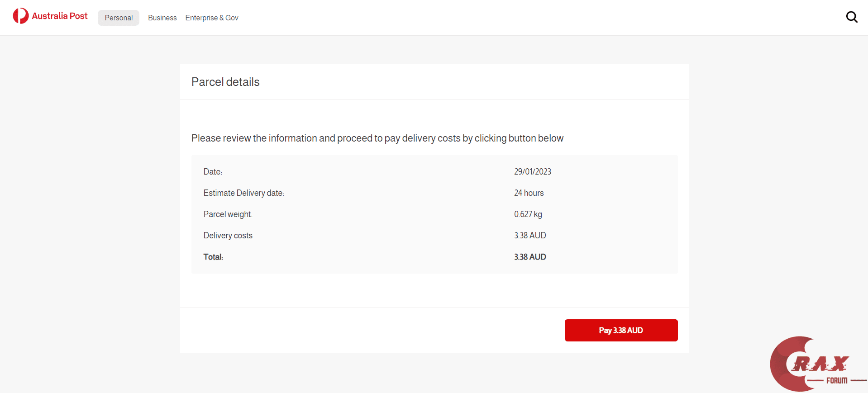The width and height of the screenshot is (868, 393).
Task: Select the 29/01/2023 date value
Action: tap(532, 172)
